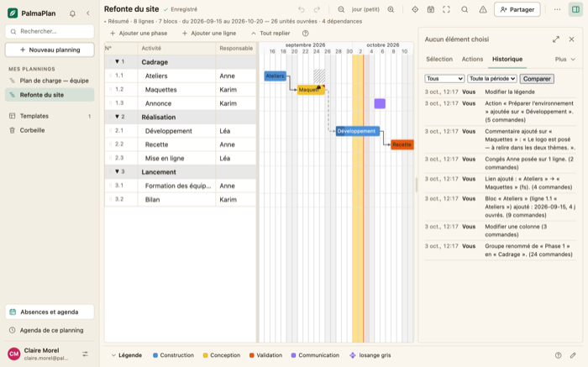Click Tout replier

[270, 34]
